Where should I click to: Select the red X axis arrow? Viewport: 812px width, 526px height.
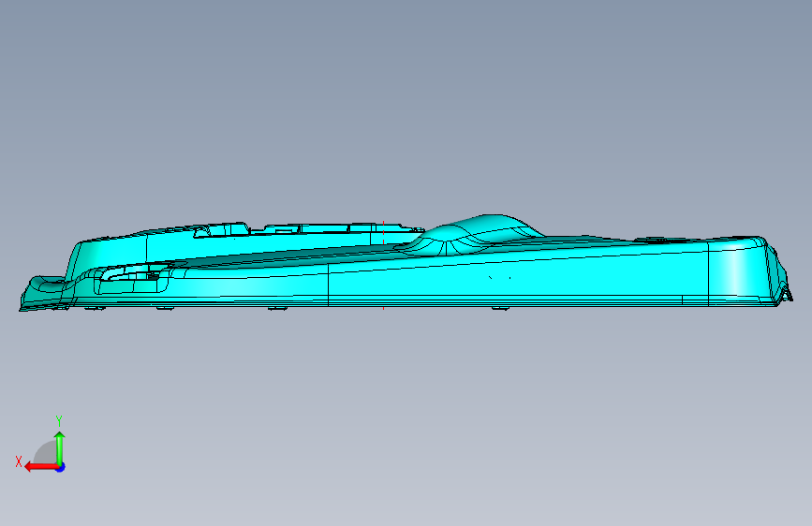pos(41,467)
